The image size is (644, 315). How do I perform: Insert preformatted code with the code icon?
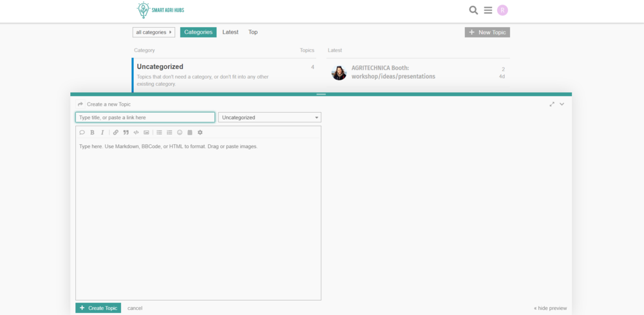click(136, 132)
